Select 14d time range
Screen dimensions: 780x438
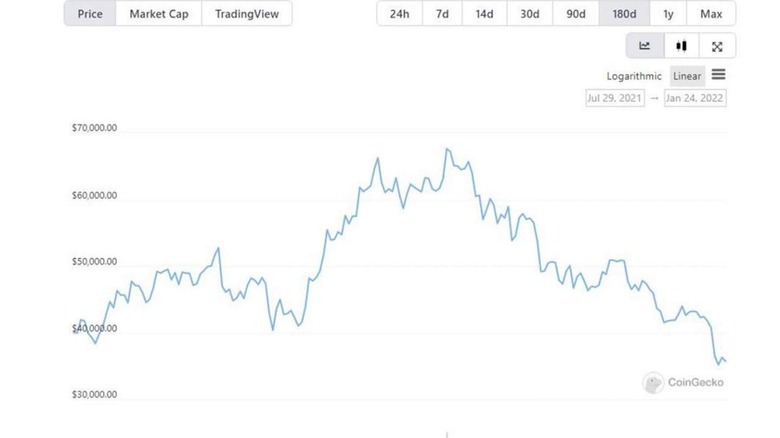pos(484,14)
